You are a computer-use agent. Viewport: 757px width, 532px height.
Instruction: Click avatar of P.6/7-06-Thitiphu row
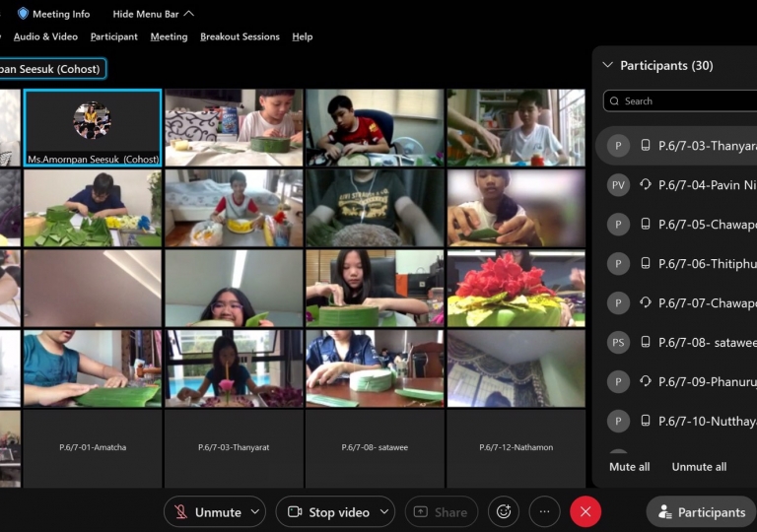tap(618, 264)
